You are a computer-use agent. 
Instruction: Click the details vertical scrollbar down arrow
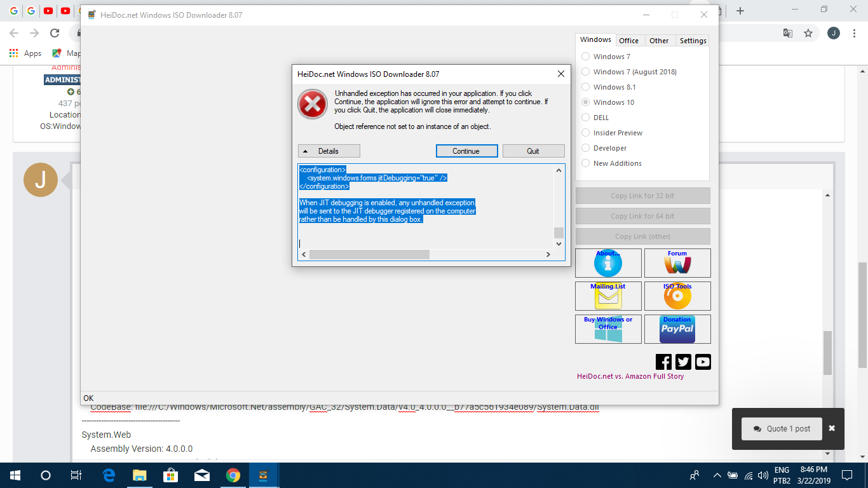[x=559, y=244]
